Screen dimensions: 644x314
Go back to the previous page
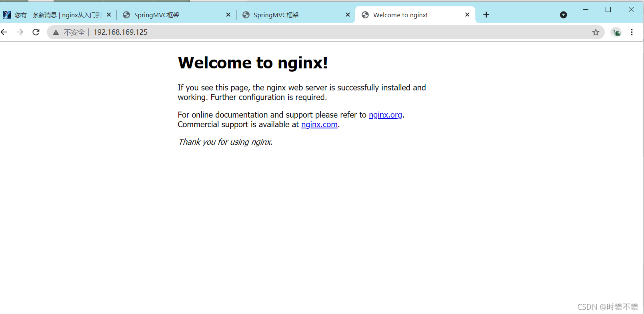[x=4, y=32]
